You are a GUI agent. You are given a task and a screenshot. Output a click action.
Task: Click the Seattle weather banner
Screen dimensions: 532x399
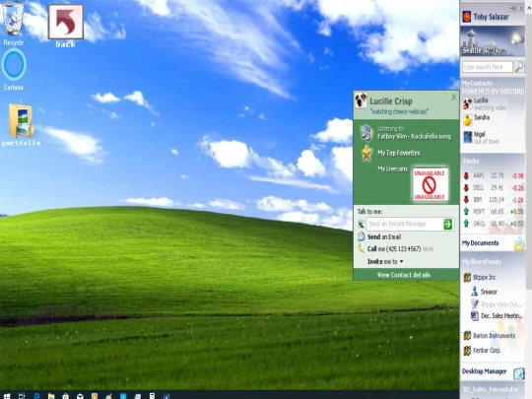click(x=493, y=41)
